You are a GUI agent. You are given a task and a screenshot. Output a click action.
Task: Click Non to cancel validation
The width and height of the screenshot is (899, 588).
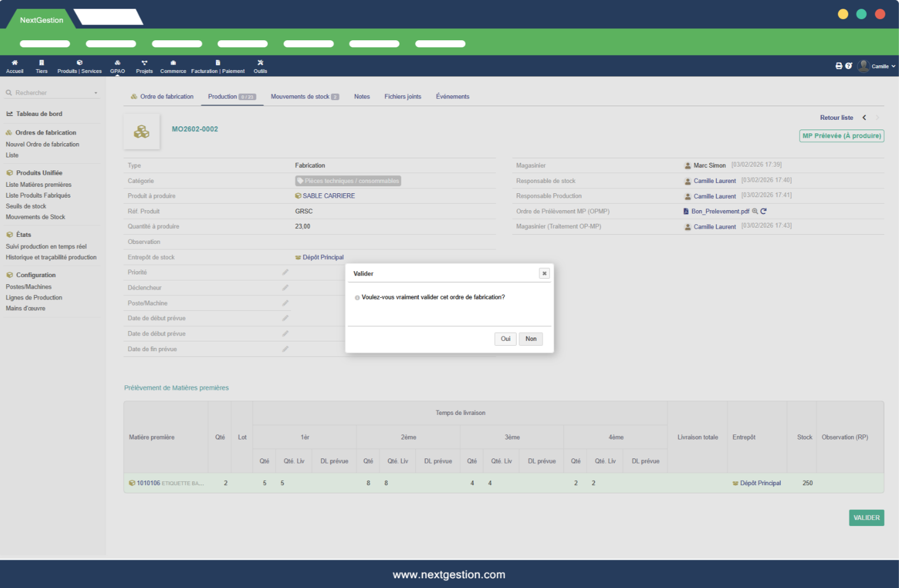[531, 339]
